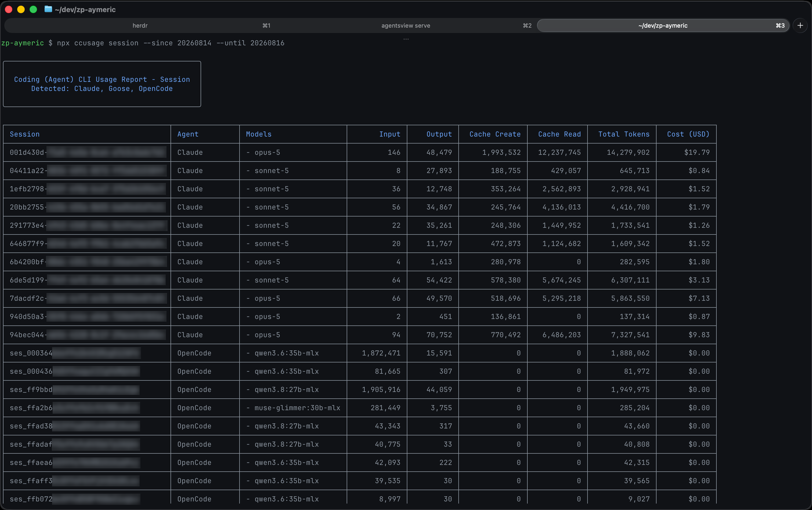
Task: Select session ses_000436
Action: (31, 371)
